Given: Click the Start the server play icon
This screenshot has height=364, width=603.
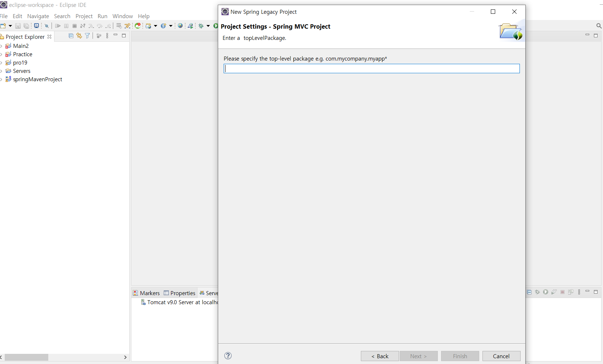Looking at the screenshot, I should (x=546, y=292).
